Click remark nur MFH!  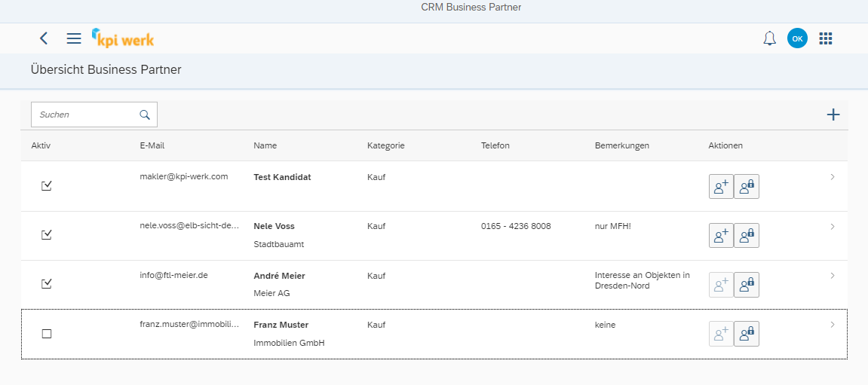tap(613, 226)
